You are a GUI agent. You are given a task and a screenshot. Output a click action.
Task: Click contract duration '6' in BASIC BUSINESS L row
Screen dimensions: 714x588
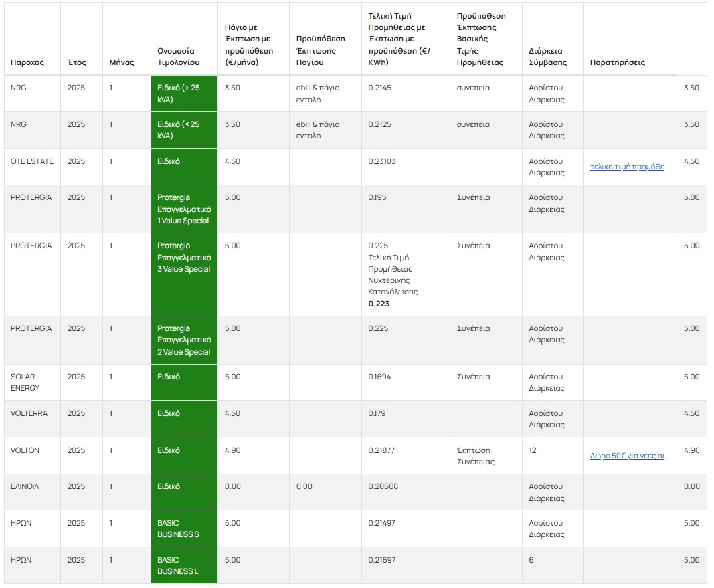click(x=531, y=560)
